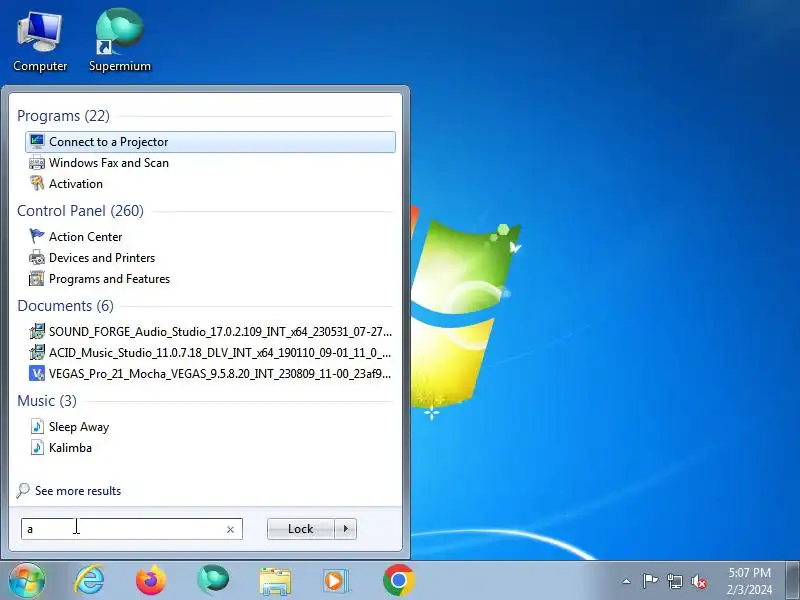Viewport: 800px width, 600px height.
Task: Open Windows Explorer from the taskbar
Action: (275, 581)
